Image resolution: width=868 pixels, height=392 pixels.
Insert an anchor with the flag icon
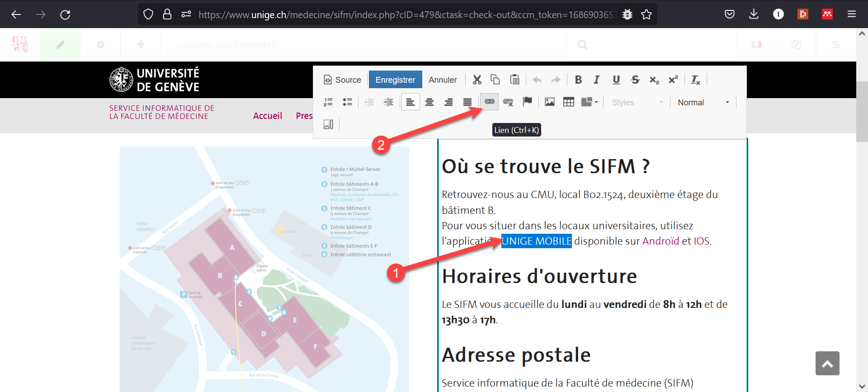[x=527, y=102]
